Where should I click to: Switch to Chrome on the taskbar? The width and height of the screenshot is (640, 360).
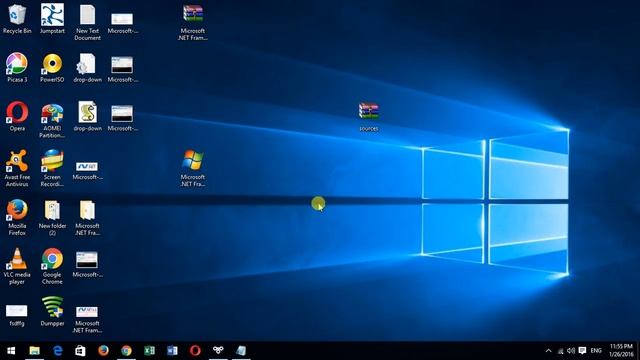pos(126,351)
